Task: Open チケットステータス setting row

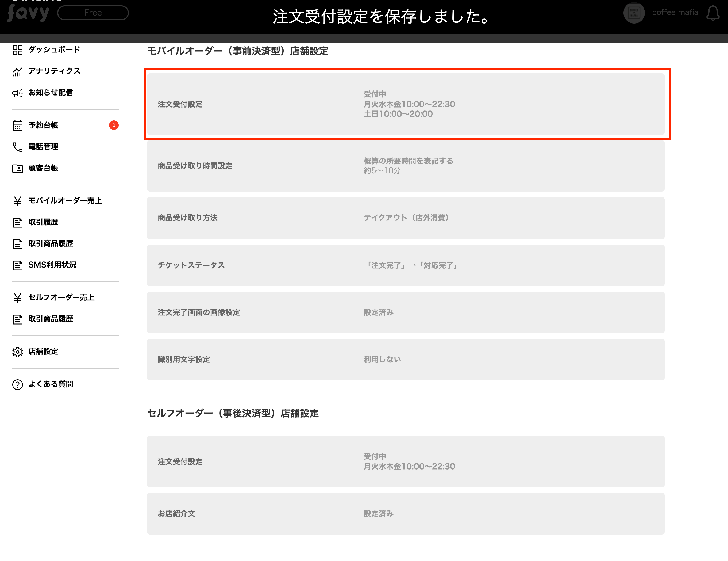Action: [405, 265]
